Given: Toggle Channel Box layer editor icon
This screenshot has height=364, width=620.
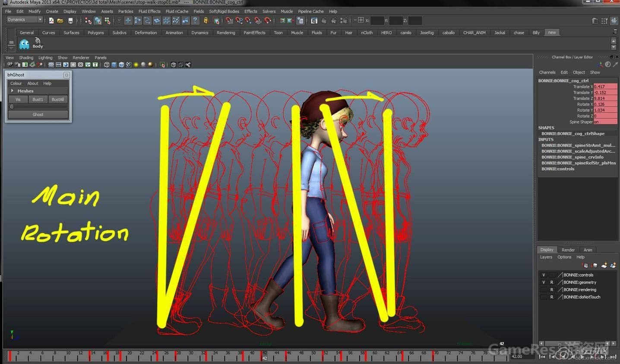Looking at the screenshot, I should (614, 20).
